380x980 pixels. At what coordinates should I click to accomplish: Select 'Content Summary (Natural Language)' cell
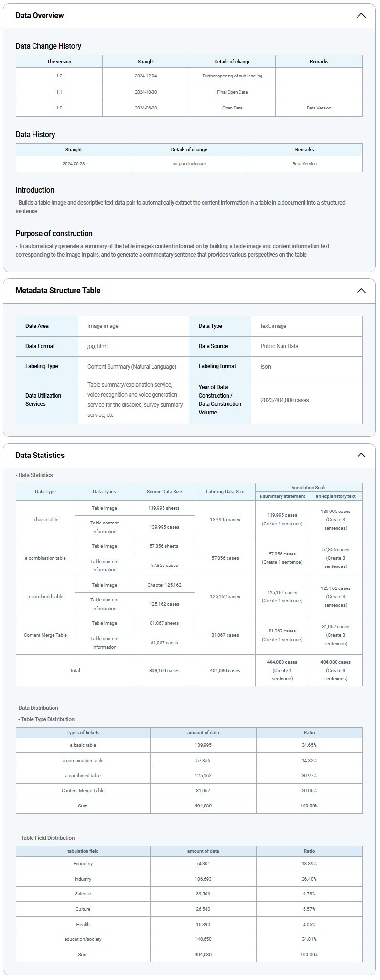point(132,367)
